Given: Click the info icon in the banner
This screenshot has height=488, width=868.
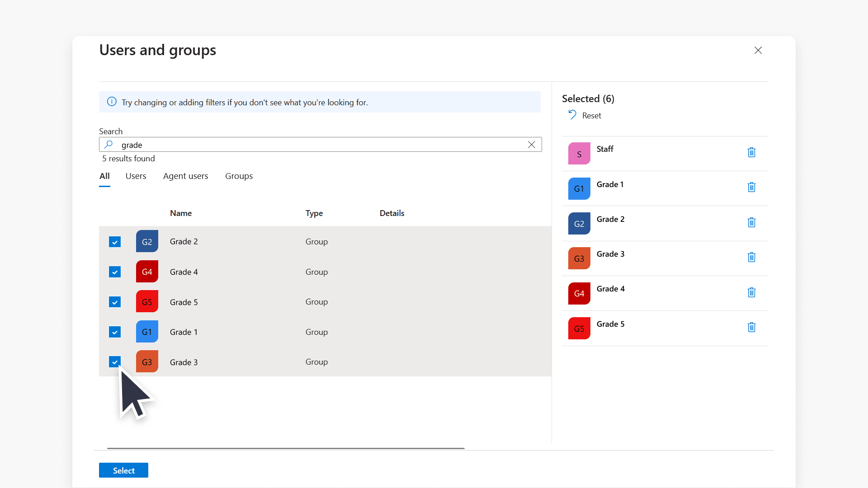Looking at the screenshot, I should click(111, 102).
